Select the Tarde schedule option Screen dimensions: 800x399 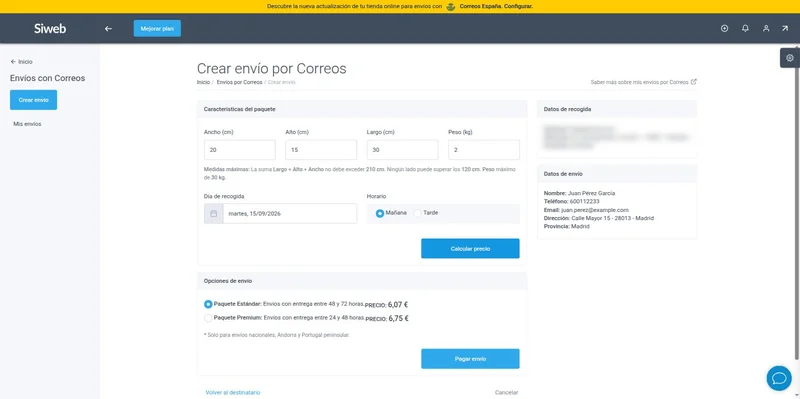coord(417,213)
